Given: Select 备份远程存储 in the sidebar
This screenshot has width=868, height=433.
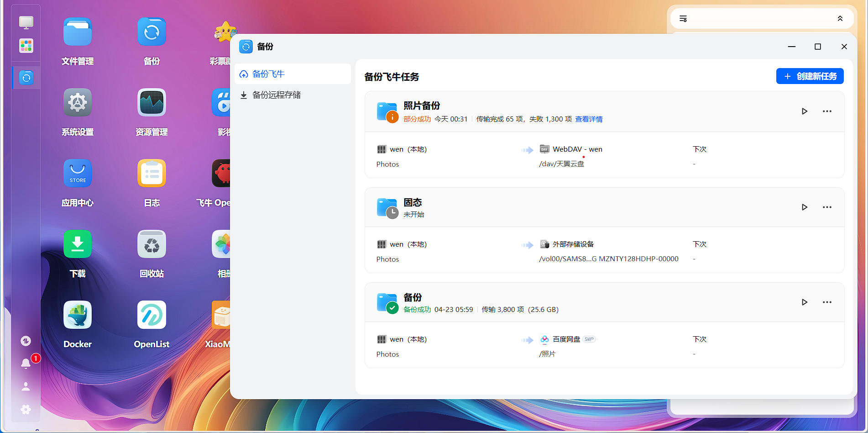Looking at the screenshot, I should (x=276, y=95).
